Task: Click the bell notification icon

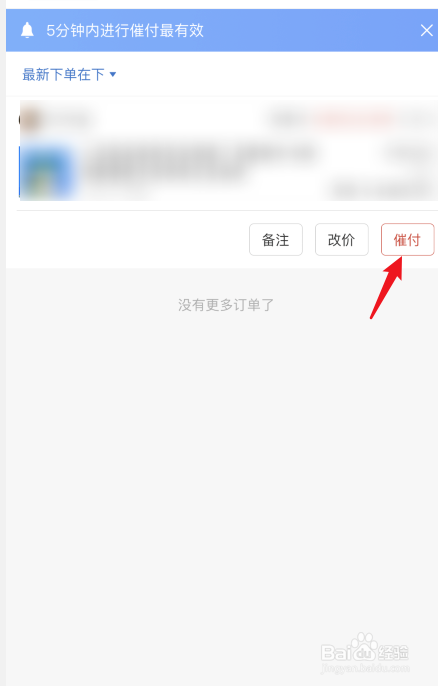Action: click(27, 30)
